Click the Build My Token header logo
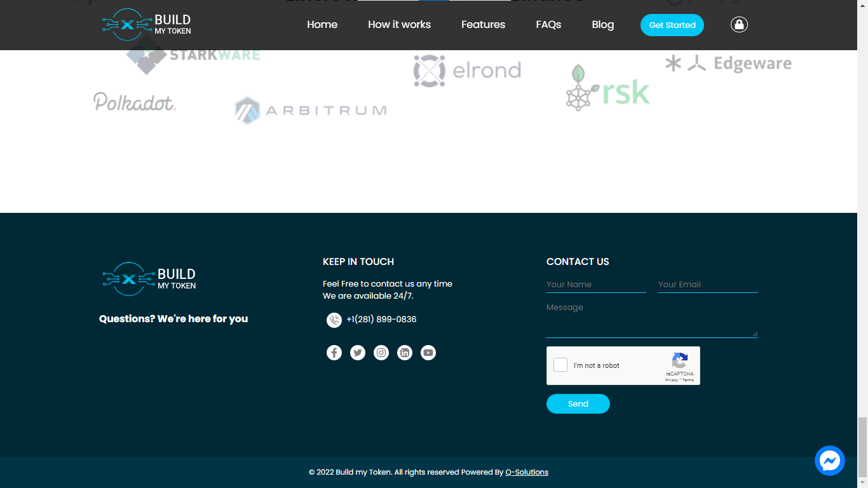868x488 pixels. click(x=147, y=25)
